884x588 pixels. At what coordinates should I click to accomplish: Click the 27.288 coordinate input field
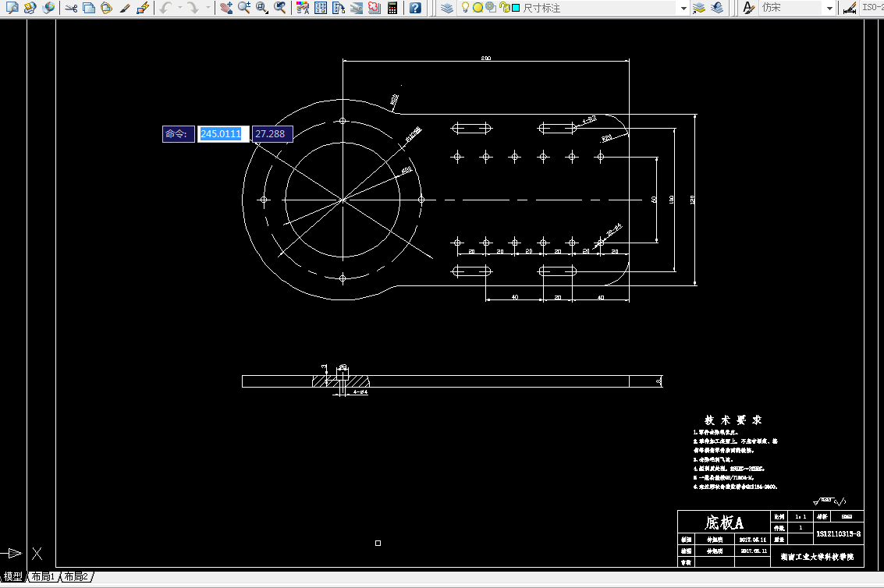coord(272,133)
